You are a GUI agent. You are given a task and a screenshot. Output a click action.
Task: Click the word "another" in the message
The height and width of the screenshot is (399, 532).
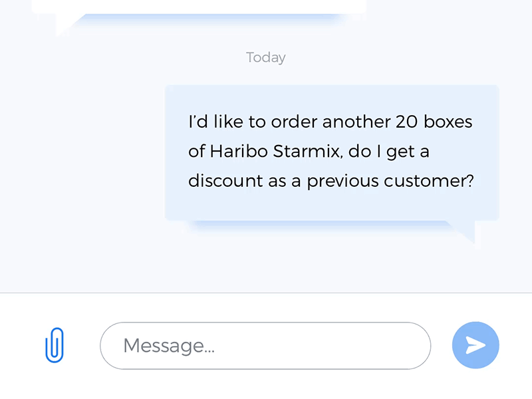[x=356, y=122]
